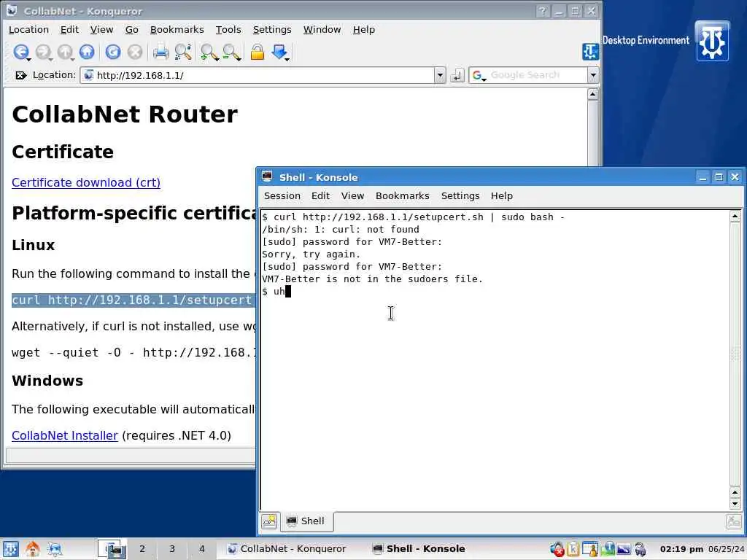Click the Konsole scrollbar down arrow at bottom
The width and height of the screenshot is (747, 560).
click(x=735, y=504)
